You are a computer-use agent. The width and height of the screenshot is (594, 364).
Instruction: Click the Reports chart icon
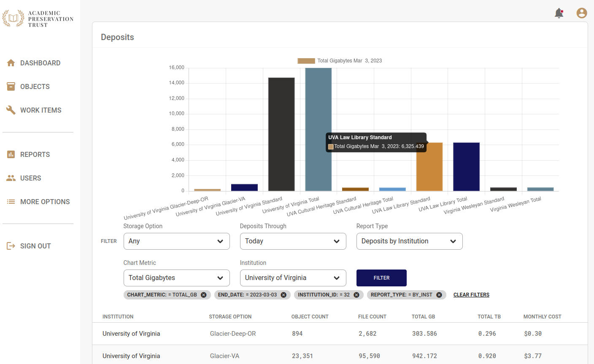(x=11, y=154)
